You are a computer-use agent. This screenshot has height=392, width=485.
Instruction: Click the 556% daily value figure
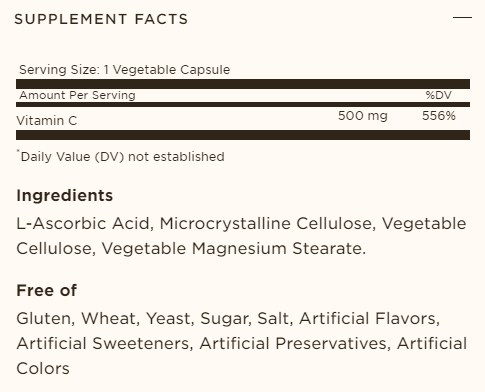[439, 116]
